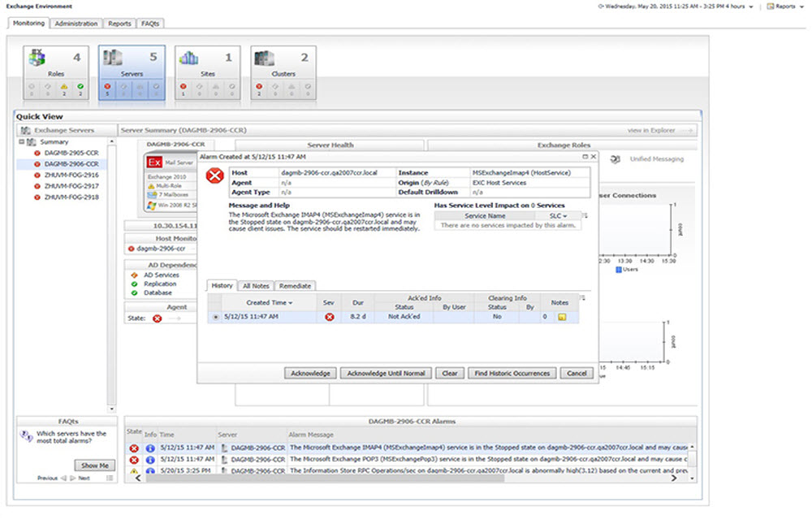Image resolution: width=812 pixels, height=520 pixels.
Task: Click the normal green status icon under Roles
Action: click(x=80, y=86)
